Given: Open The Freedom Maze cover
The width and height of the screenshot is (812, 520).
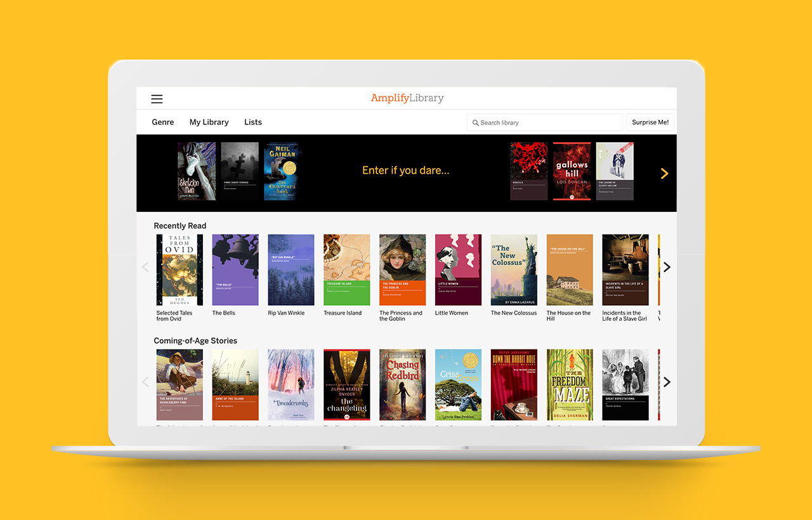Looking at the screenshot, I should point(570,385).
